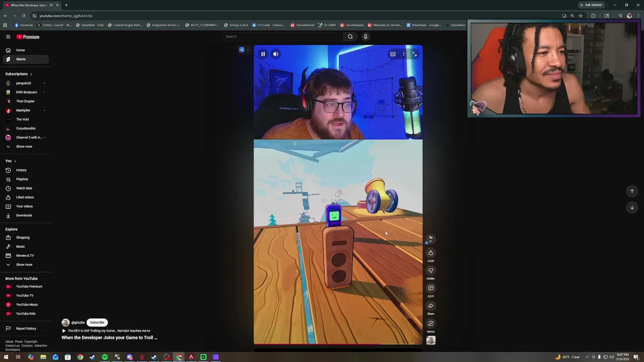Change the 1x playback speed
This screenshot has height=362, width=644.
[x=431, y=238]
